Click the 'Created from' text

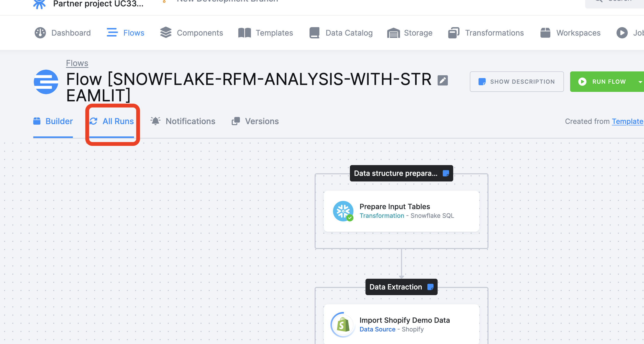(x=587, y=121)
